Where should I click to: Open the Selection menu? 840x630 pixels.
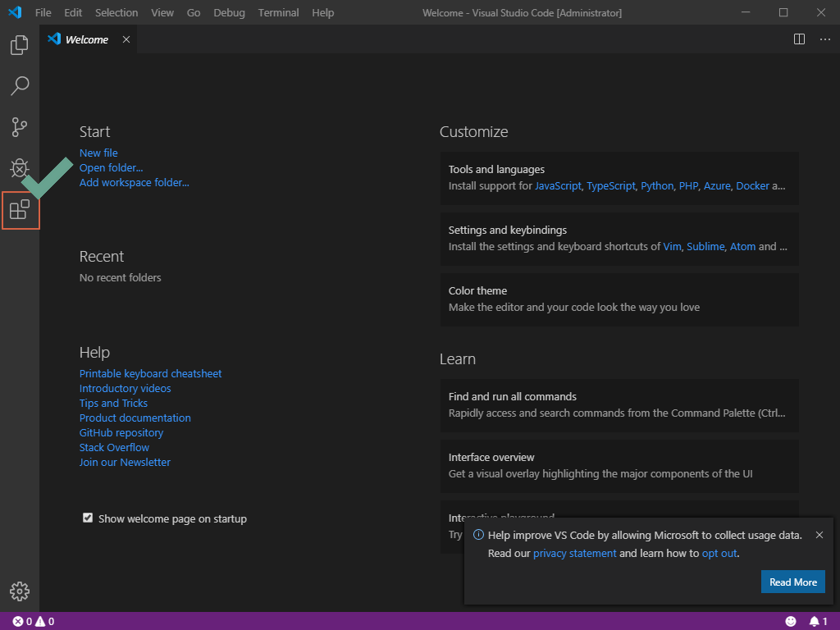click(x=116, y=12)
